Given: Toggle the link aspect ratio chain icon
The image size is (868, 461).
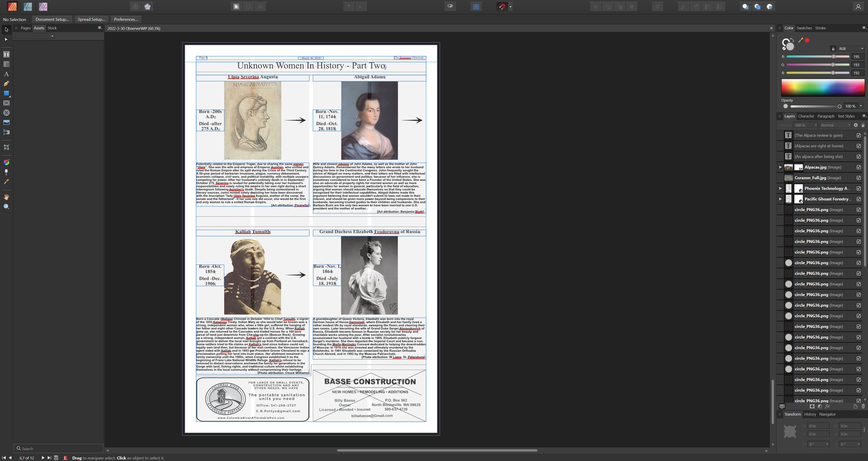Looking at the screenshot, I should coord(864,430).
